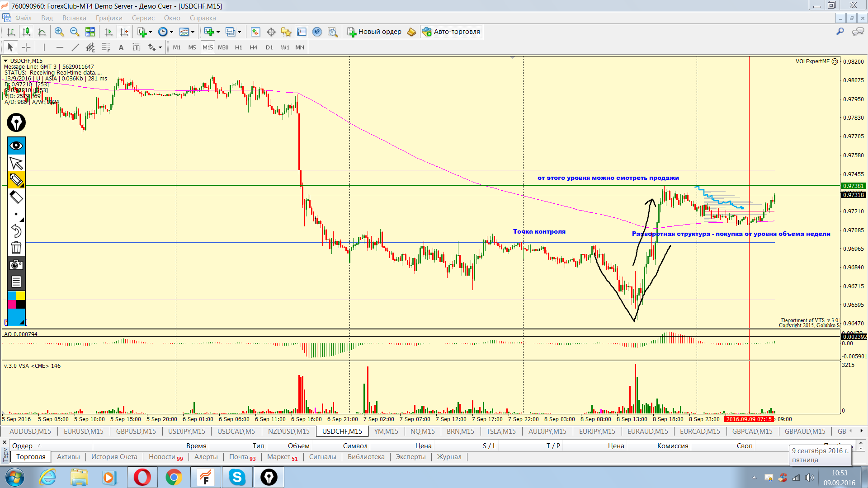The image size is (868, 488).
Task: Open the templates dropdown arrow
Action: (x=193, y=32)
